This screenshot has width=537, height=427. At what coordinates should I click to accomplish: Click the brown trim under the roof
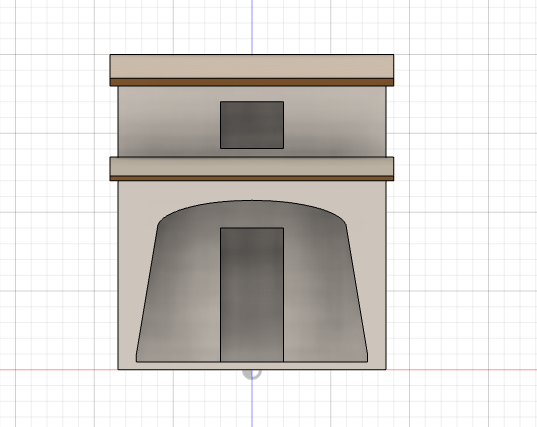pyautogui.click(x=252, y=82)
